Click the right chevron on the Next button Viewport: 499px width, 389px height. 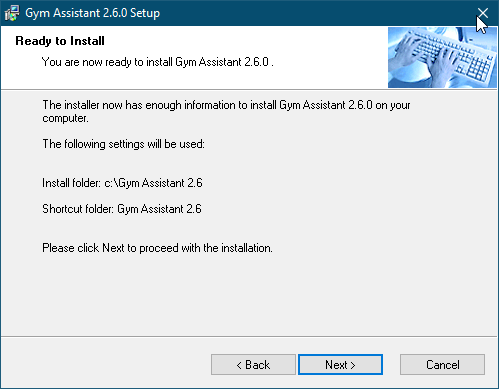click(353, 365)
